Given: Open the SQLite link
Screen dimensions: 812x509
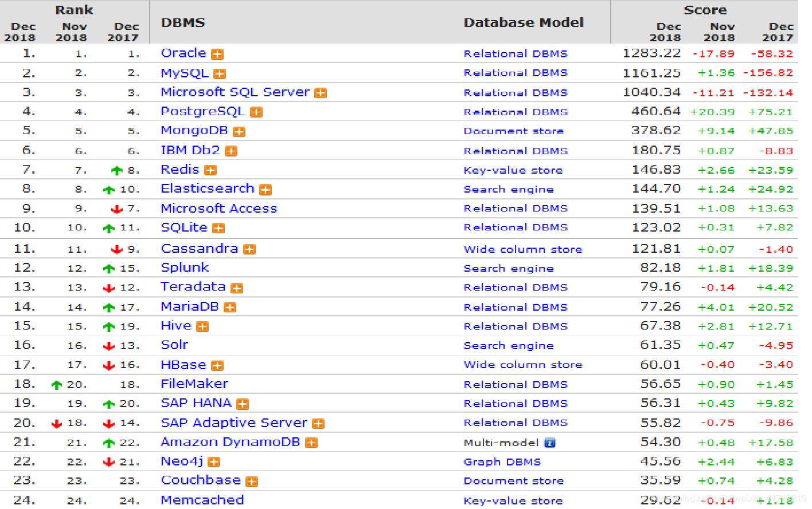Looking at the screenshot, I should click(184, 227).
